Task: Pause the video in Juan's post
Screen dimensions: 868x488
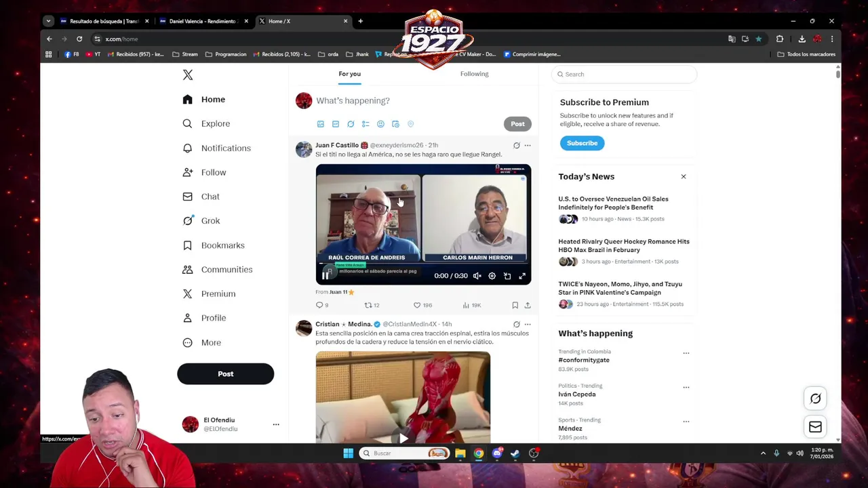Action: coord(325,275)
